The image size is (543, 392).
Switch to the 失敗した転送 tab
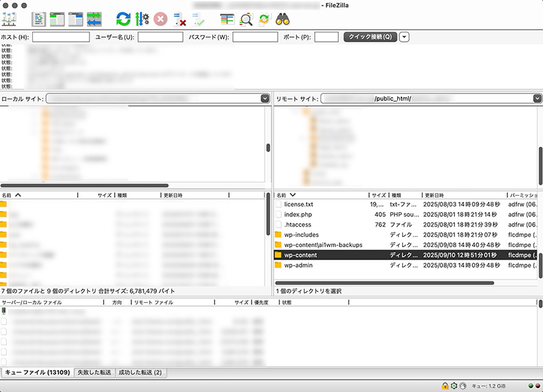tap(94, 373)
